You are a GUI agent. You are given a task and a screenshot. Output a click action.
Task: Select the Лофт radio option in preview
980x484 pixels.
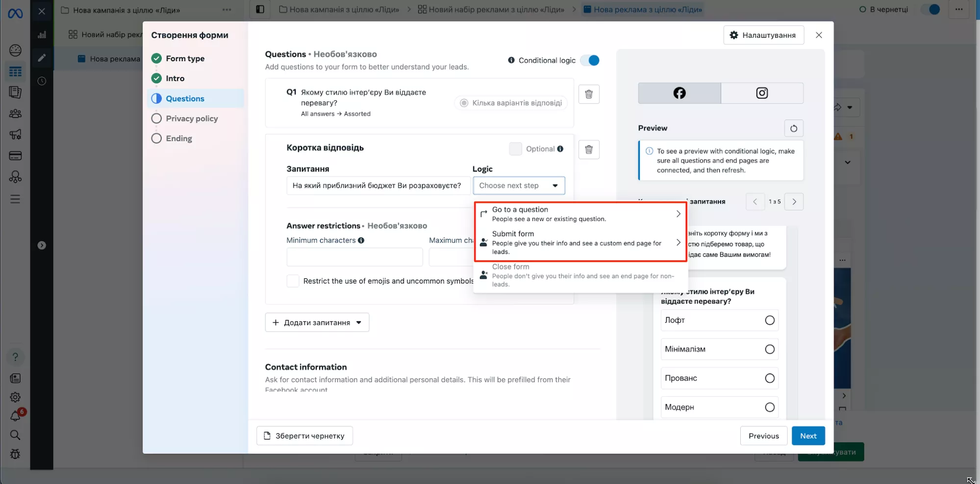tap(769, 320)
